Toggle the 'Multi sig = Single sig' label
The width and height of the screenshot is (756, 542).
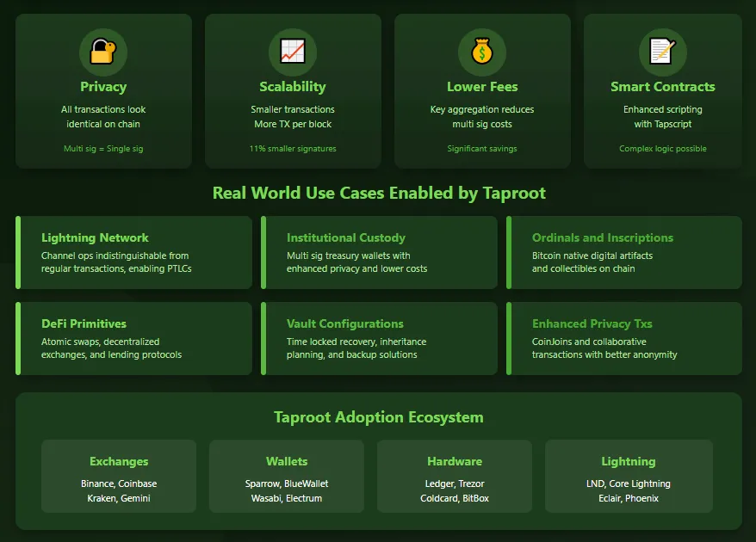103,148
